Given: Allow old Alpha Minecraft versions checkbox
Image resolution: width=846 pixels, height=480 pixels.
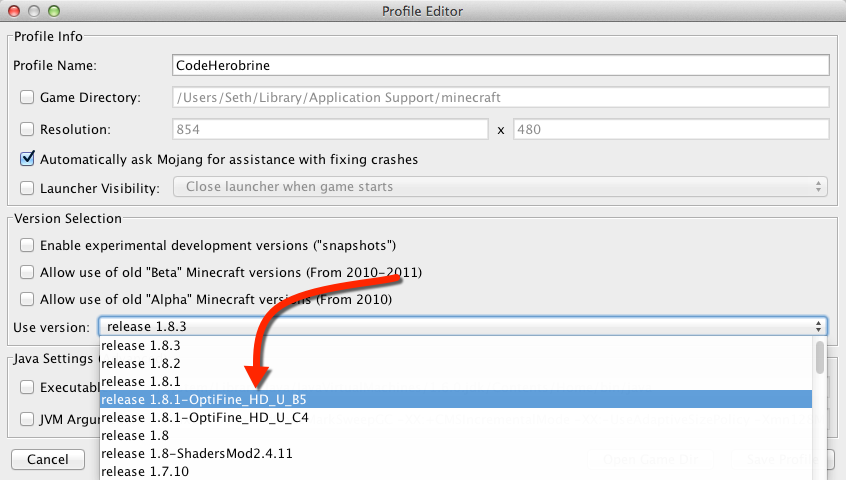Looking at the screenshot, I should point(27,299).
